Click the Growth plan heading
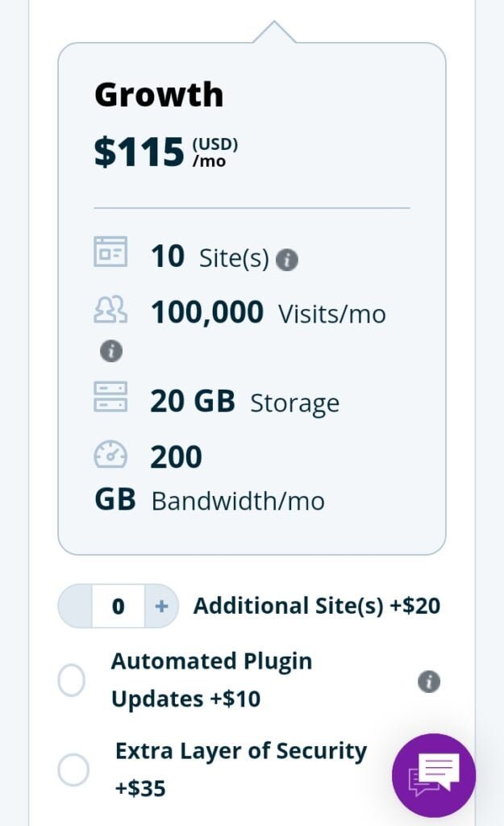The image size is (504, 826). pos(159,95)
